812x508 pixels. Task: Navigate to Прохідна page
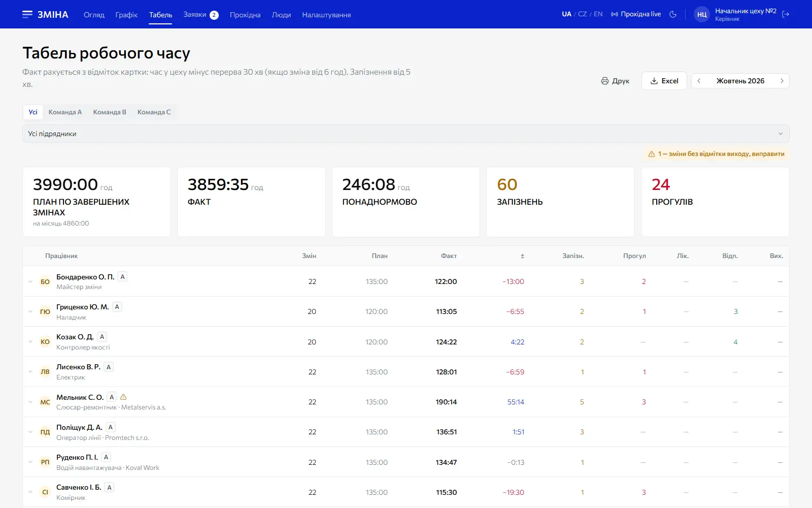pyautogui.click(x=245, y=15)
